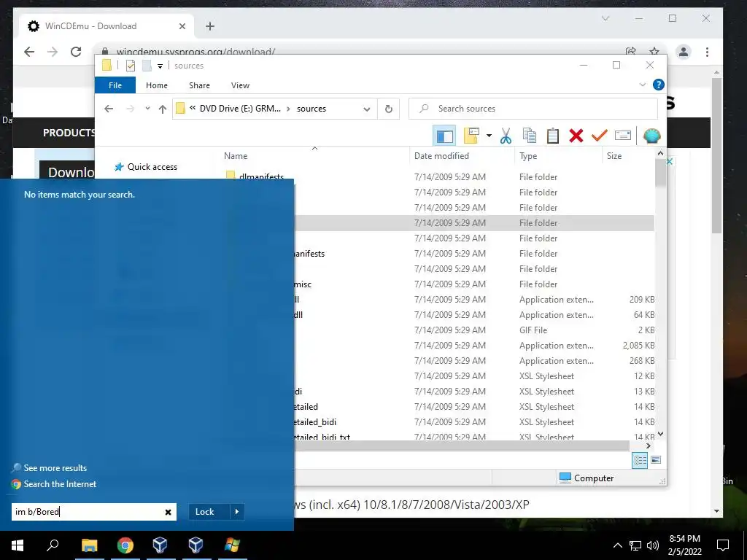Go back in Explorer navigation

pyautogui.click(x=109, y=109)
